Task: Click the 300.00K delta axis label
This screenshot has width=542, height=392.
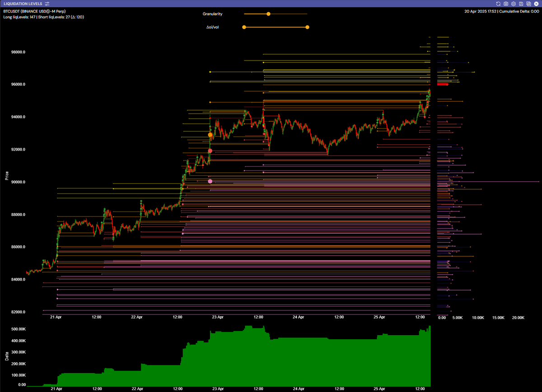Action: [x=18, y=352]
